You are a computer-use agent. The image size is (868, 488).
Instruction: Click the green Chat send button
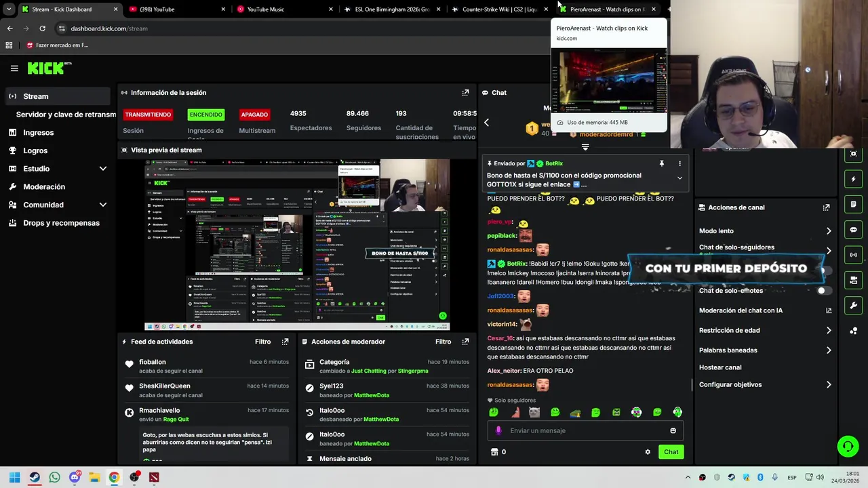click(671, 452)
